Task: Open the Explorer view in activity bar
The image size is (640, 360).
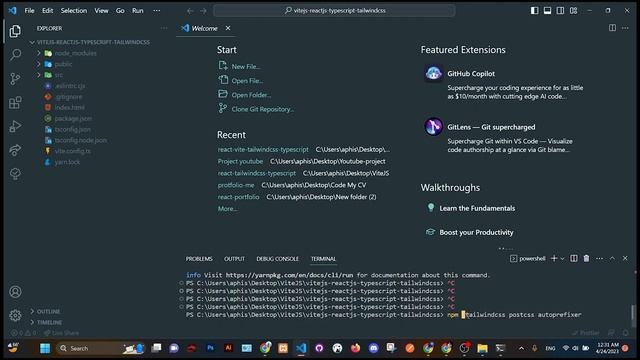Action: pos(15,31)
